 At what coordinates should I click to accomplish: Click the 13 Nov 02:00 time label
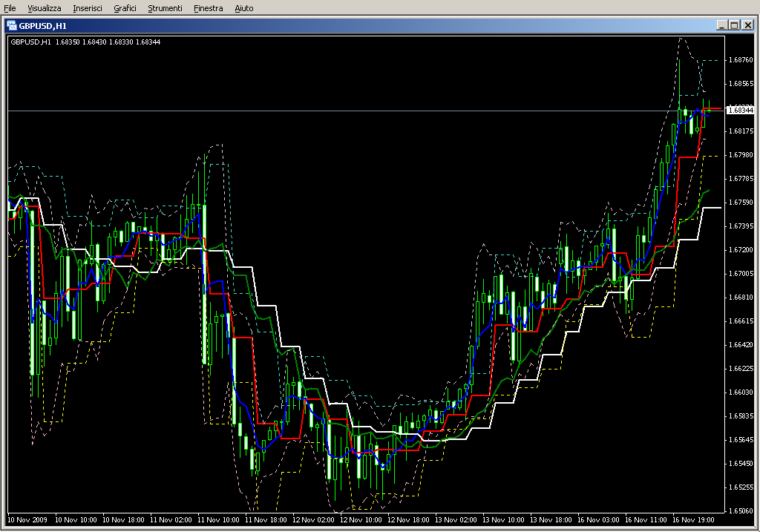456,520
